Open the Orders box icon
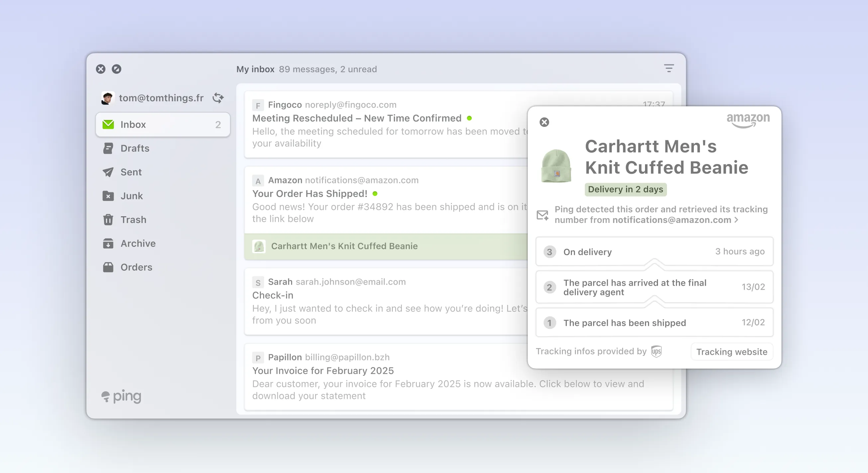The image size is (868, 473). [108, 267]
